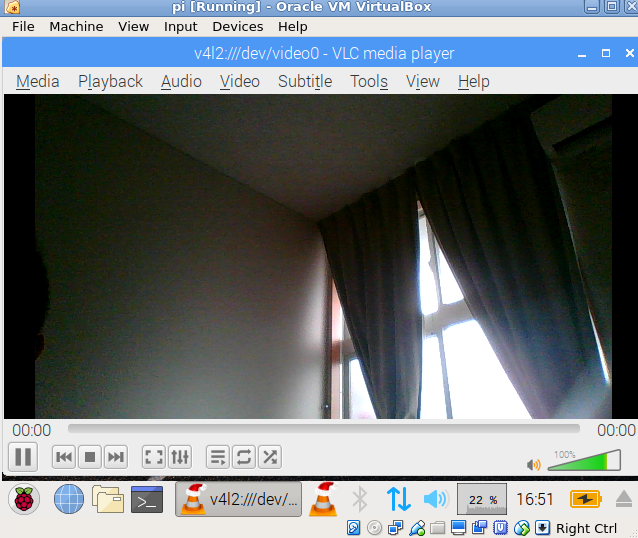This screenshot has width=638, height=538.
Task: Open VirtualBox Input menu
Action: pos(181,26)
